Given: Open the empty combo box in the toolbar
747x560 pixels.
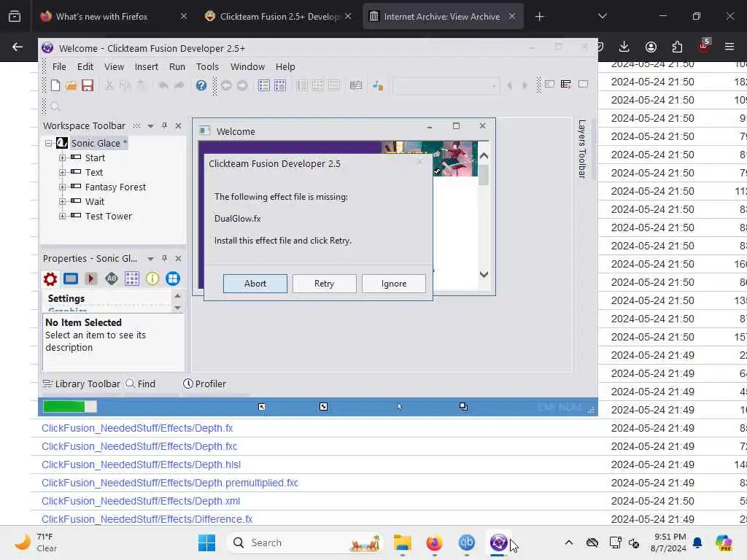Looking at the screenshot, I should click(x=446, y=86).
